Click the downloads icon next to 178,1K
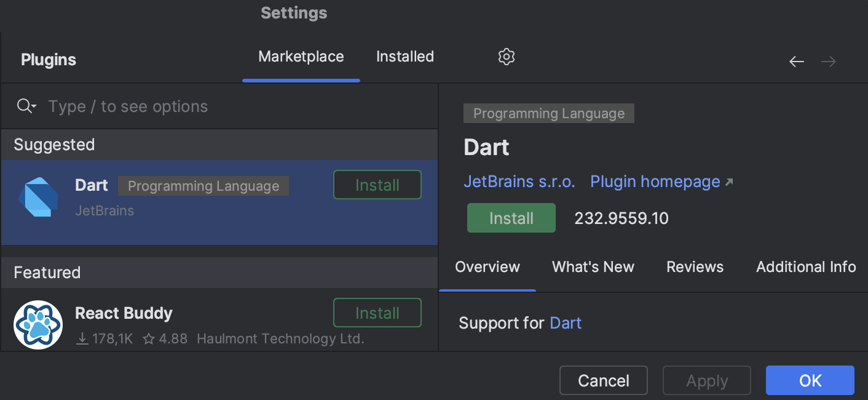This screenshot has height=400, width=868. point(82,338)
